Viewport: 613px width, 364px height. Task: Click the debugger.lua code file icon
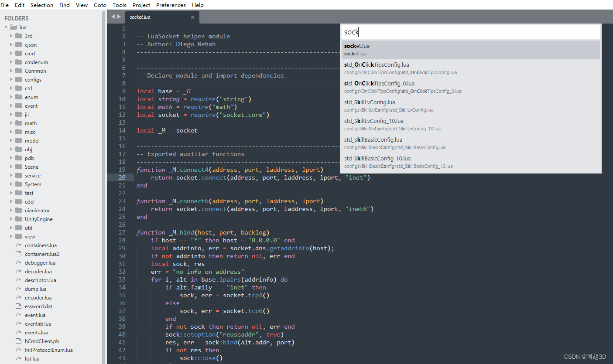18,262
